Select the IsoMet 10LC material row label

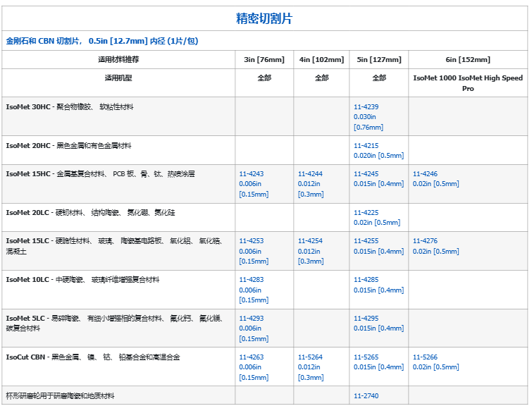82,279
